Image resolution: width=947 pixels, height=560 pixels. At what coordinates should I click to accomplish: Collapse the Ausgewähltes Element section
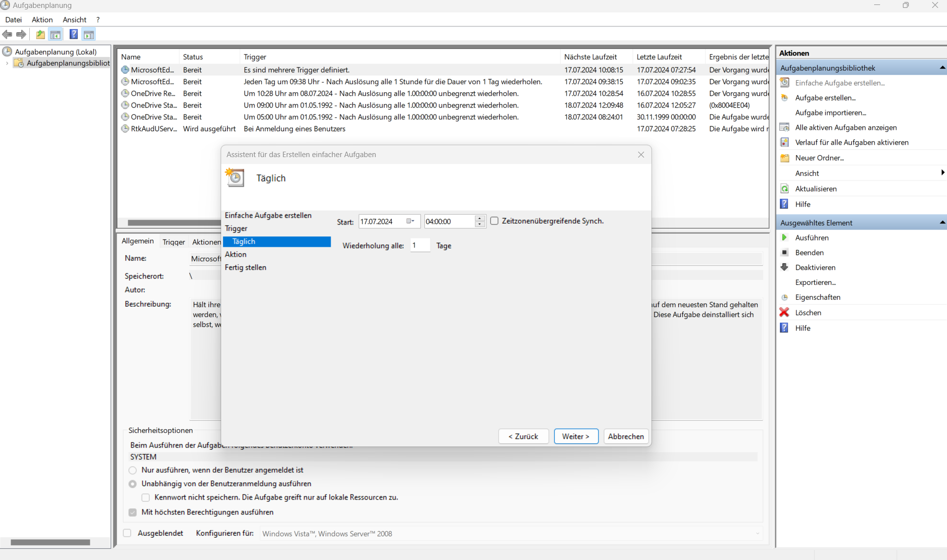[942, 223]
